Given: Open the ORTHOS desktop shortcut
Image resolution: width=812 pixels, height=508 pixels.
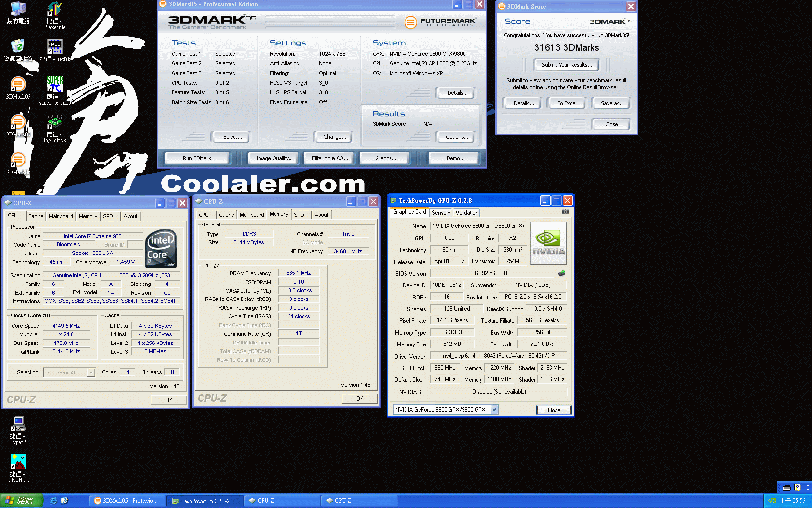Looking at the screenshot, I should 18,468.
